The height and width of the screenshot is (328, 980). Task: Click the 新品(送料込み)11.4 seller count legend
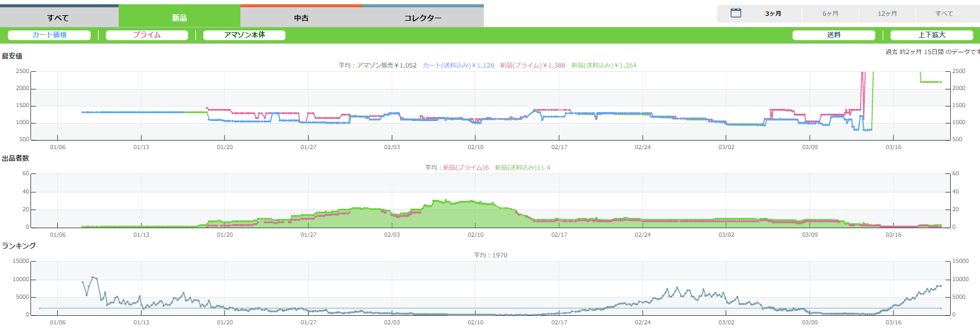coord(522,167)
